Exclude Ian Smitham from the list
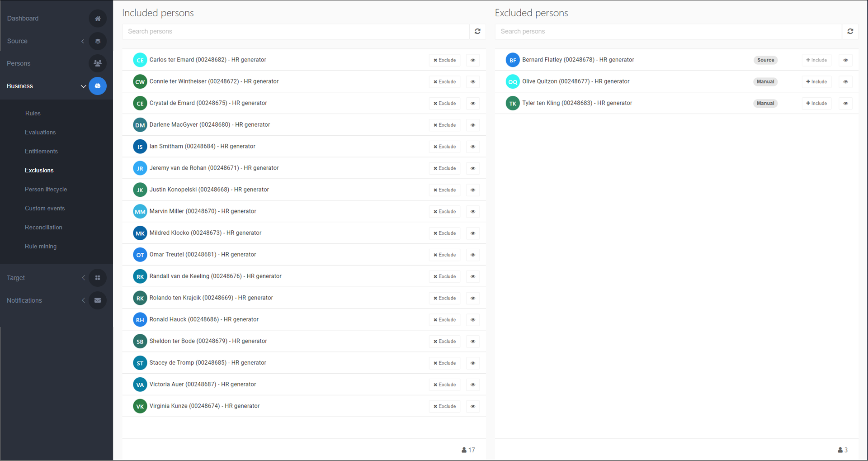 444,147
